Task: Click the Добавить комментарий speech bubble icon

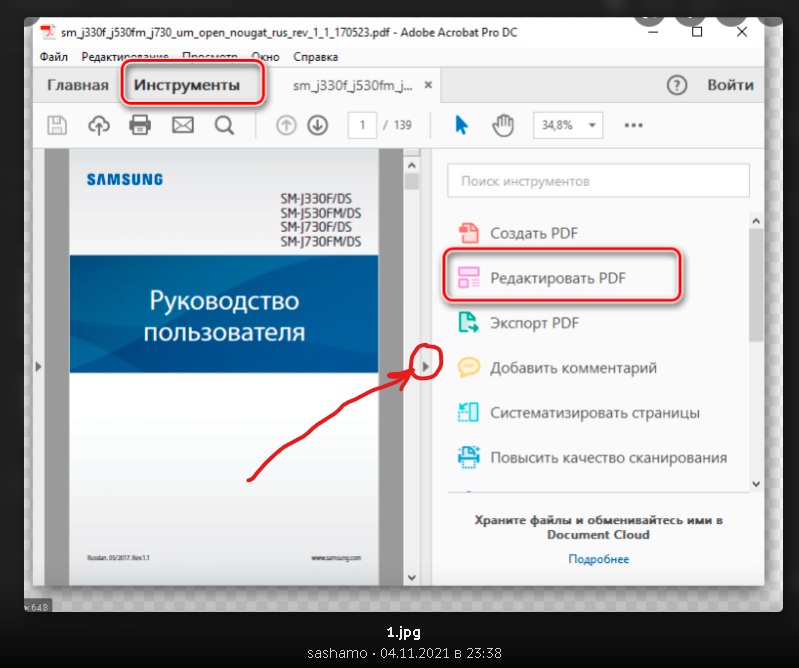Action: point(468,367)
